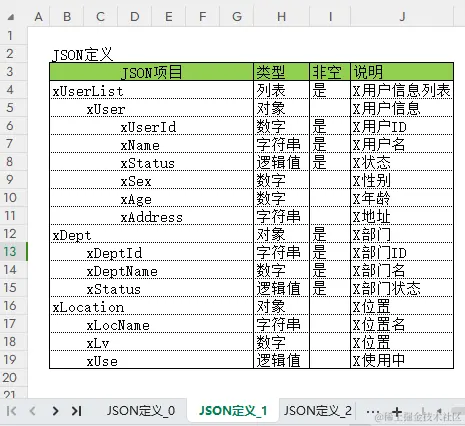Screen dimensions: 465x426
Task: Go to the previous sheet tab arrow
Action: coord(33,411)
